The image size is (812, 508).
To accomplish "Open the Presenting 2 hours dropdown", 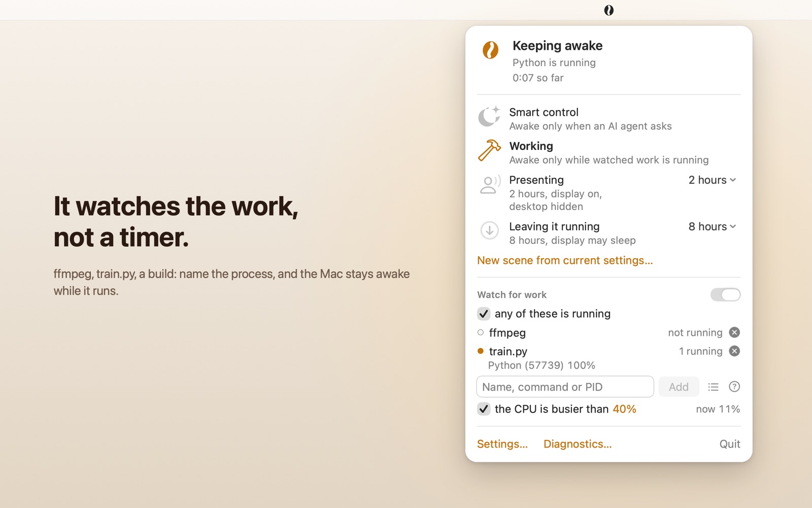I will click(x=712, y=180).
